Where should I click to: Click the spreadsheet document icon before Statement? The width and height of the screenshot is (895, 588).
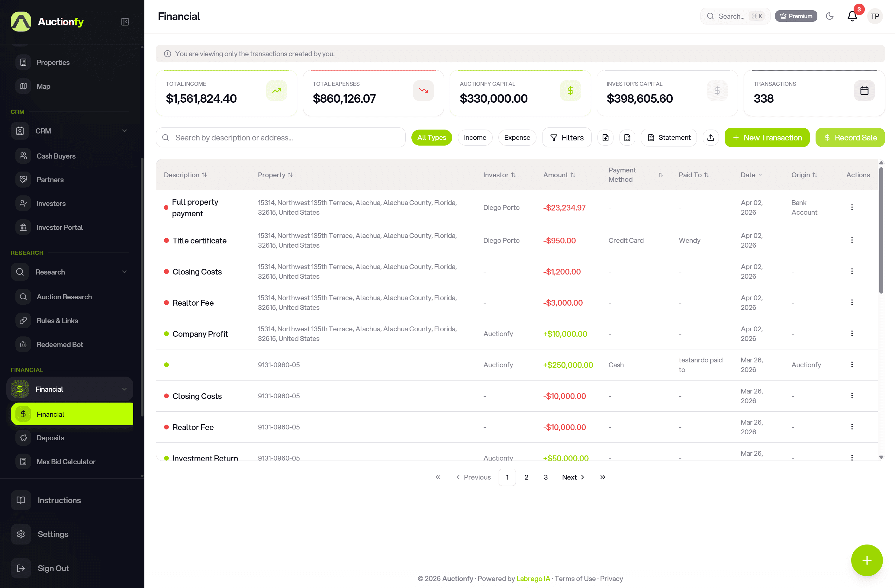point(627,138)
